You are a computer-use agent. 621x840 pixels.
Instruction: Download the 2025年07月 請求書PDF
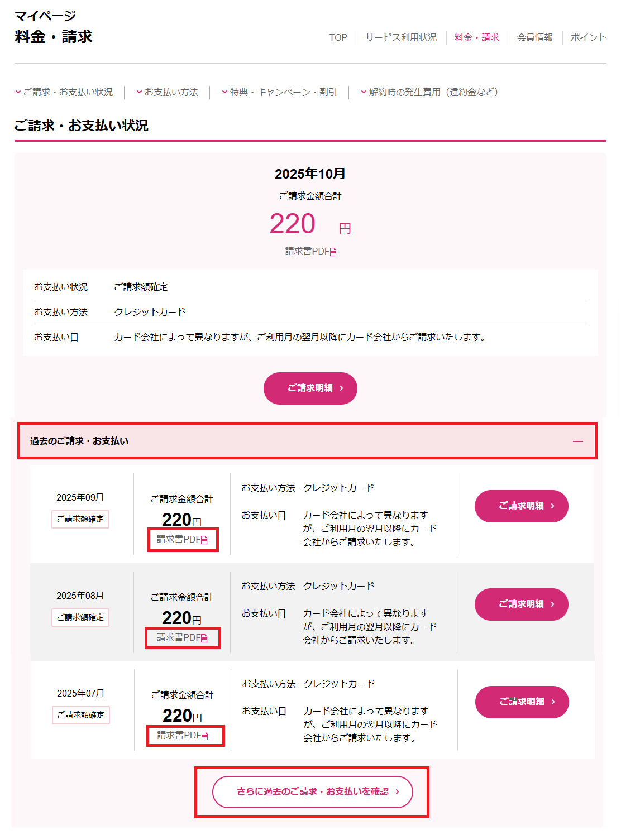[x=183, y=736]
